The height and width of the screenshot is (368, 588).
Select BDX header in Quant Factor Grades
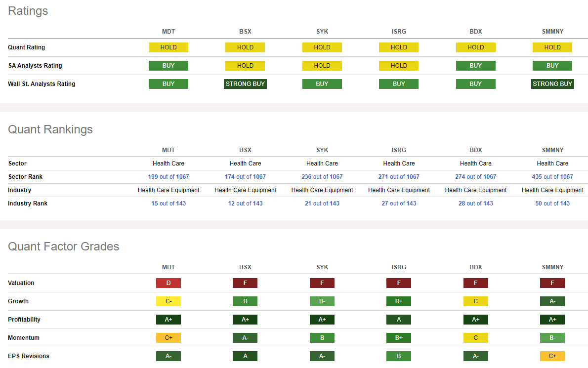coord(475,267)
